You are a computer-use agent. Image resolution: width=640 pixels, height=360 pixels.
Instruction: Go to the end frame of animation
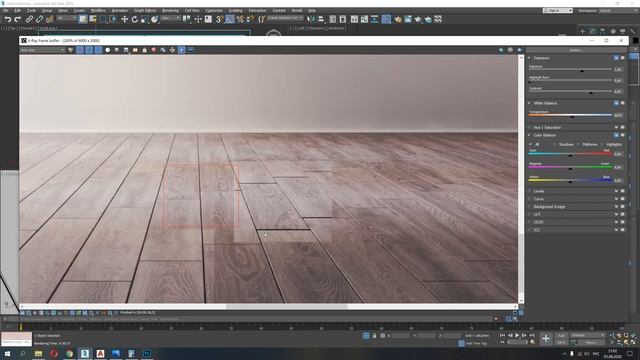(531, 335)
